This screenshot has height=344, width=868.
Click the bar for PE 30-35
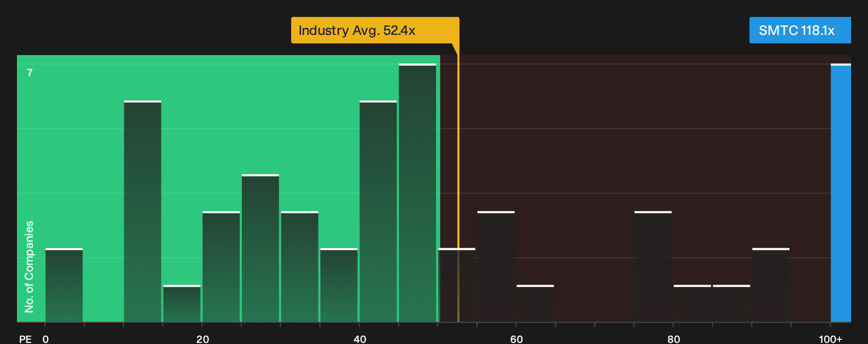pos(300,267)
